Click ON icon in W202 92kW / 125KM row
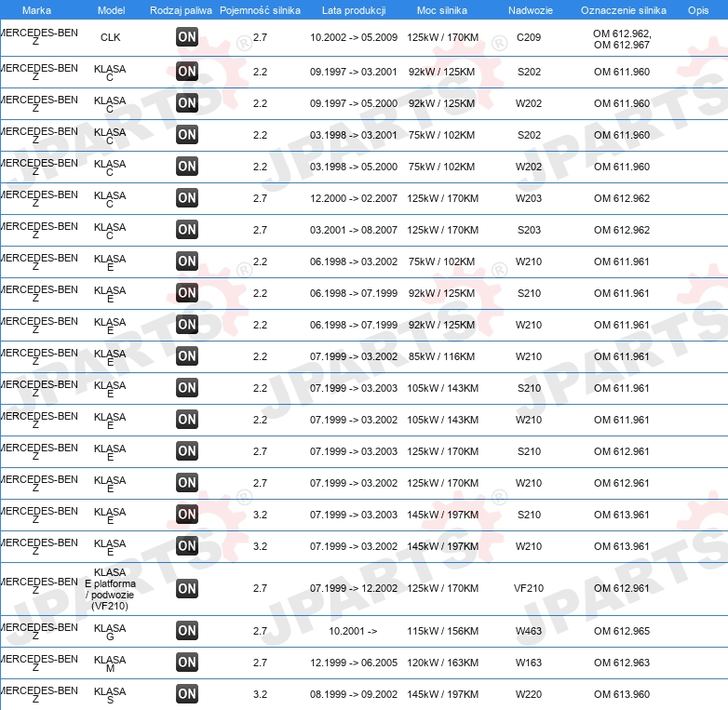The width and height of the screenshot is (728, 710). [187, 103]
